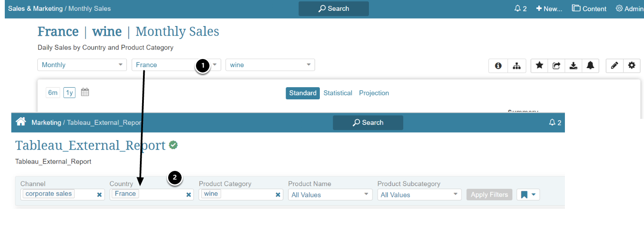Screen dimensions: 644x226
Task: Click the Apply Filters button
Action: tap(489, 195)
